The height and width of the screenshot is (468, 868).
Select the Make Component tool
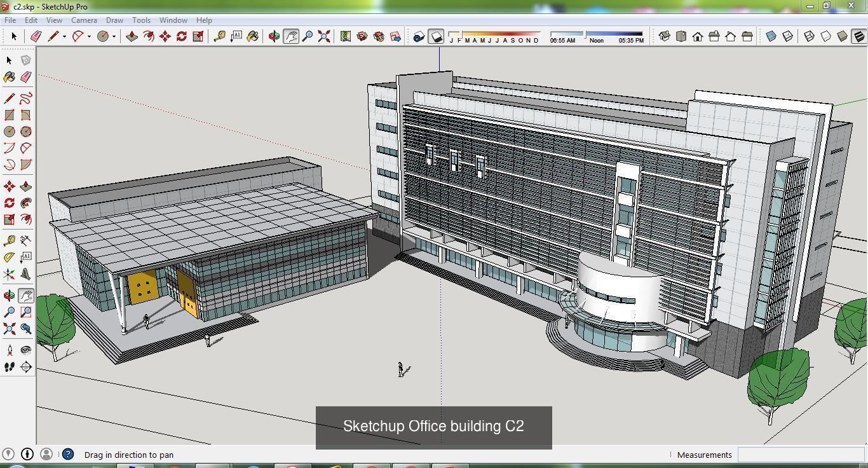coord(25,60)
